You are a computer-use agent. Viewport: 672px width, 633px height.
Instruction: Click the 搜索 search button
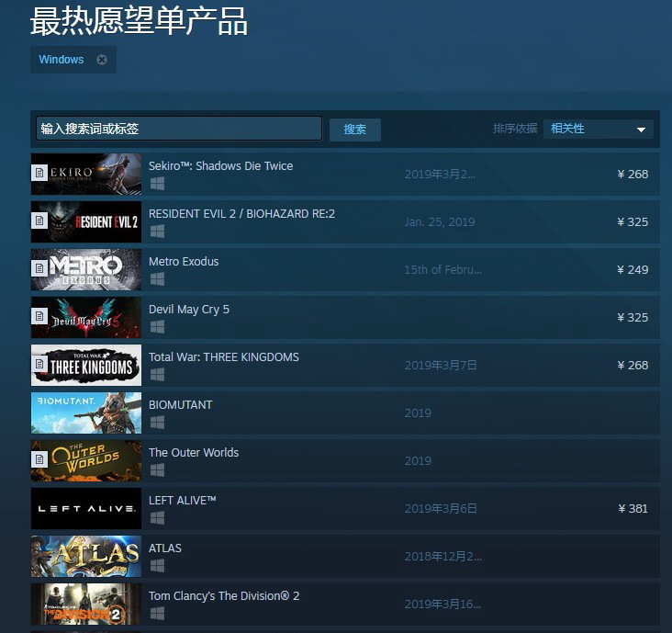point(355,130)
